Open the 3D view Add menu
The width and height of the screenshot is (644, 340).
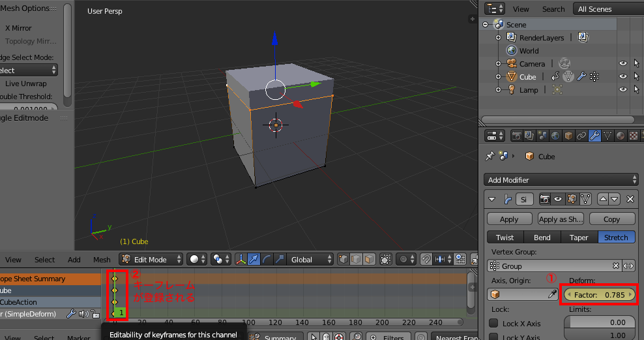pos(74,260)
